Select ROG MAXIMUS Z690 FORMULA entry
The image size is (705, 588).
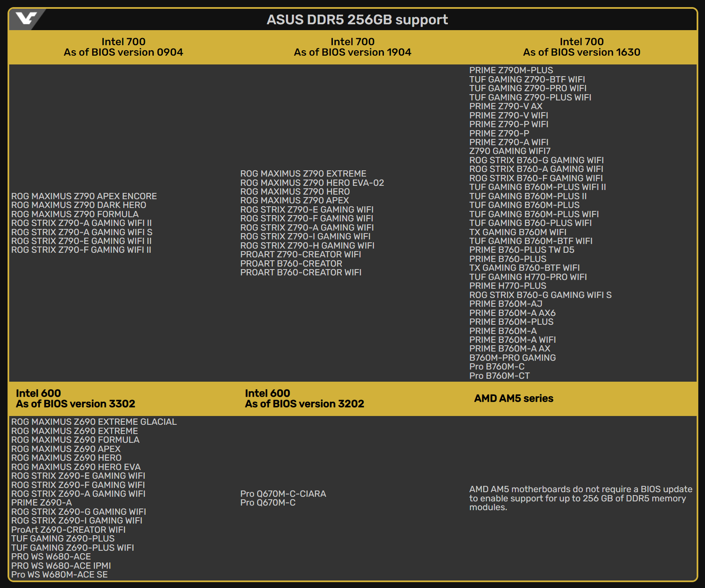[x=75, y=440]
